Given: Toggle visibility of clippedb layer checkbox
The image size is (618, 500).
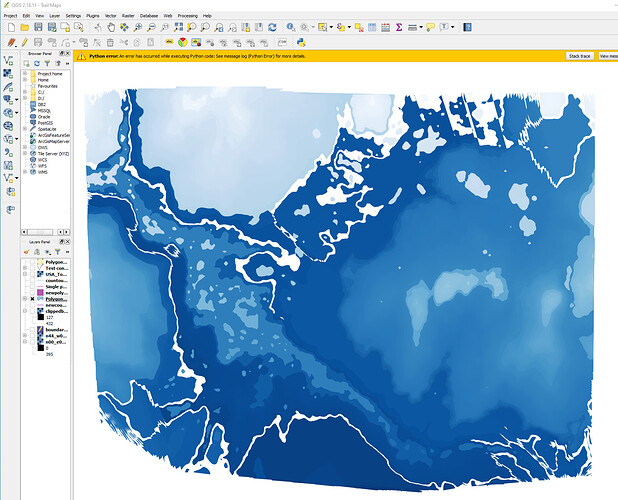Looking at the screenshot, I should (x=33, y=311).
